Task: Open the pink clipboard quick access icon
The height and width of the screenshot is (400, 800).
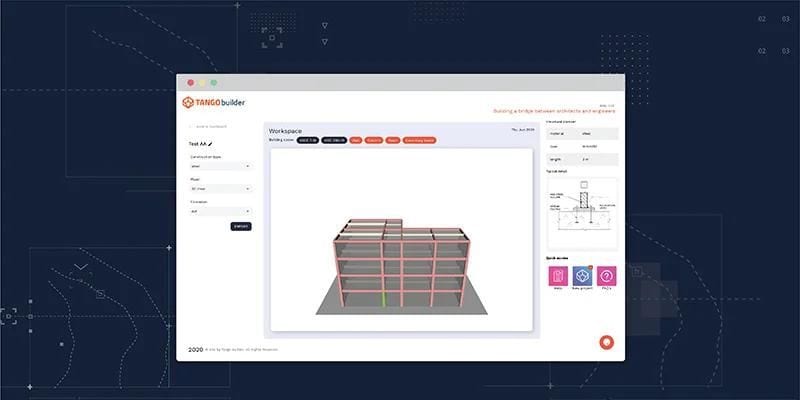Action: 558,276
